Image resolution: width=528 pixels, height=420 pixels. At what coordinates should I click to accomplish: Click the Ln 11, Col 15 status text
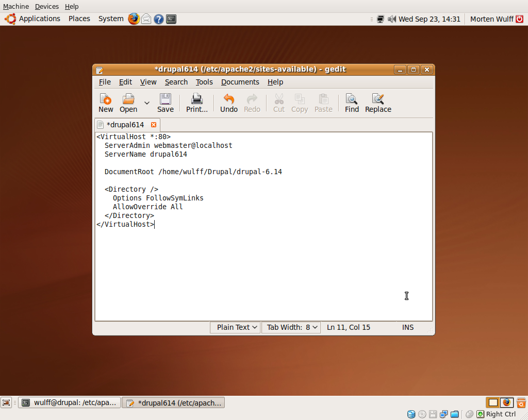[349, 327]
